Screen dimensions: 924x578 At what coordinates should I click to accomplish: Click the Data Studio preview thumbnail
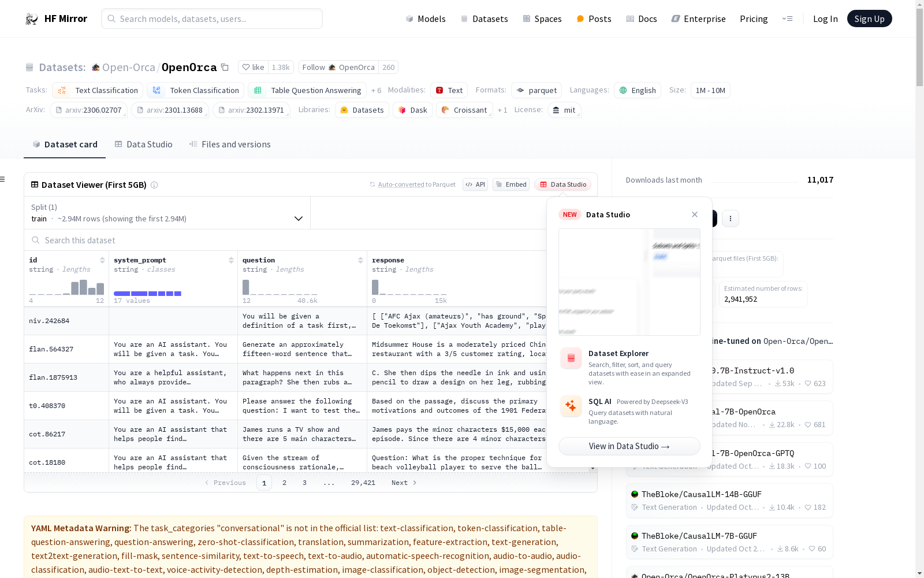pos(629,282)
